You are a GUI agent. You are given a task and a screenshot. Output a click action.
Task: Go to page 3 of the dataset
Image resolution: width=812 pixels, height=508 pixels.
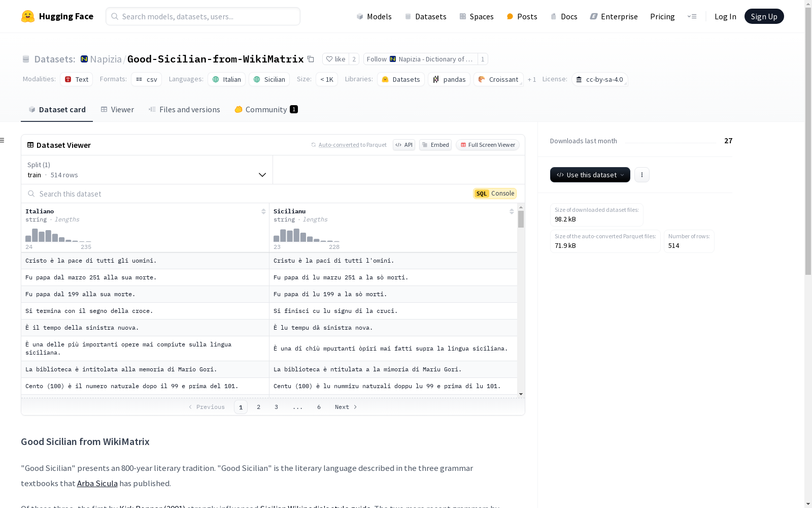point(276,407)
